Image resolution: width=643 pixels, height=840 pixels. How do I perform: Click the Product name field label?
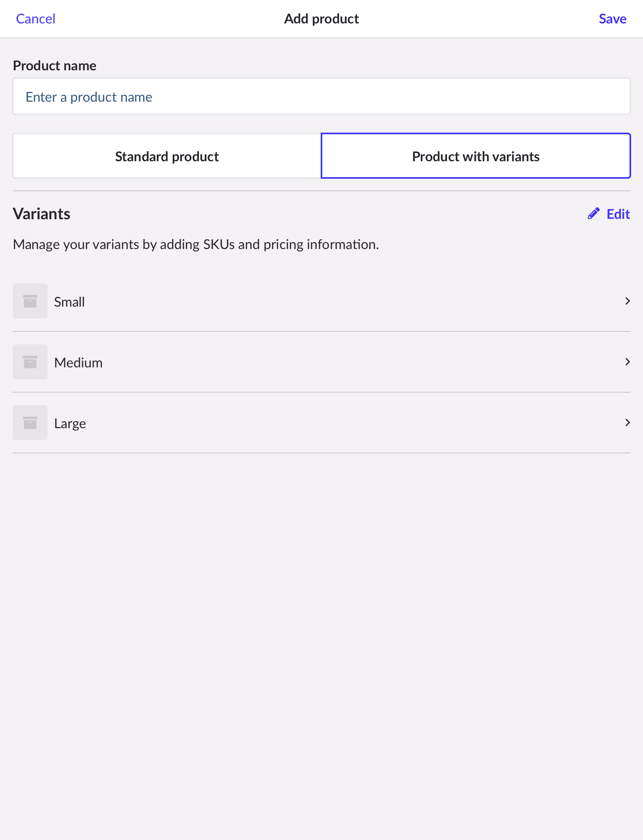55,66
